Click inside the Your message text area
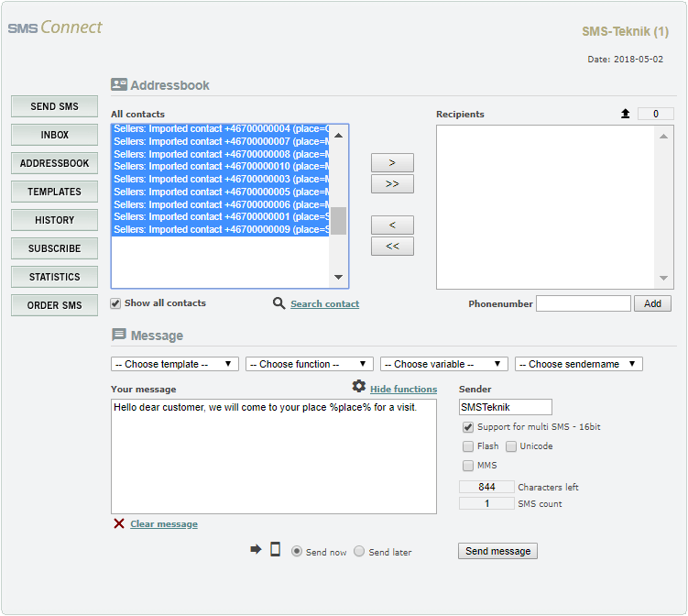This screenshot has width=688, height=616. pyautogui.click(x=274, y=456)
